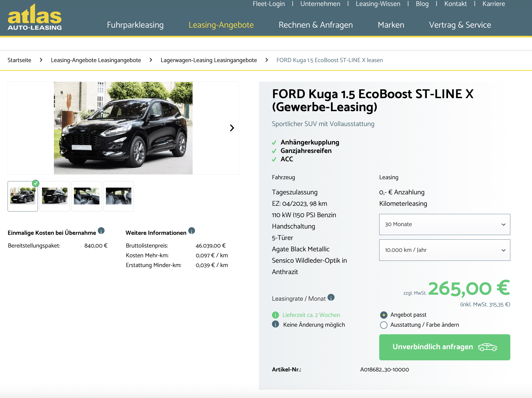This screenshot has width=532, height=398.
Task: Open Leasing-Angebote Leasingangebote breadcrumb
Action: pyautogui.click(x=96, y=60)
